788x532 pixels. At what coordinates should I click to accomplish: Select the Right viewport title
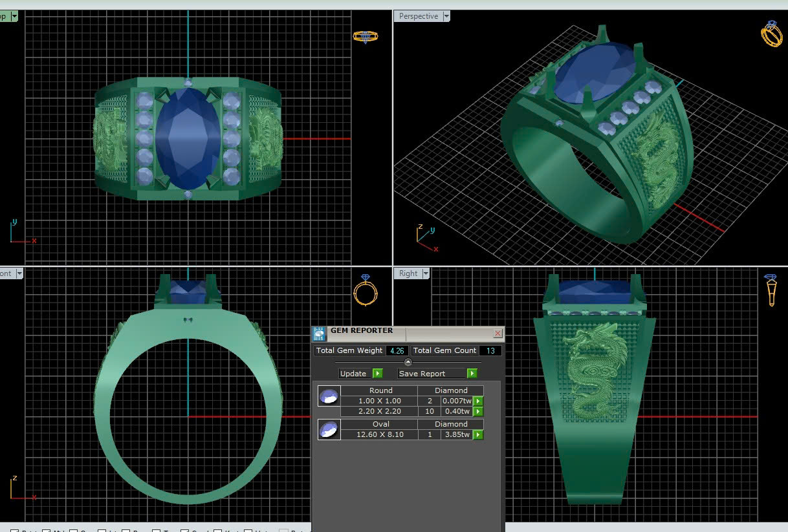pos(408,273)
